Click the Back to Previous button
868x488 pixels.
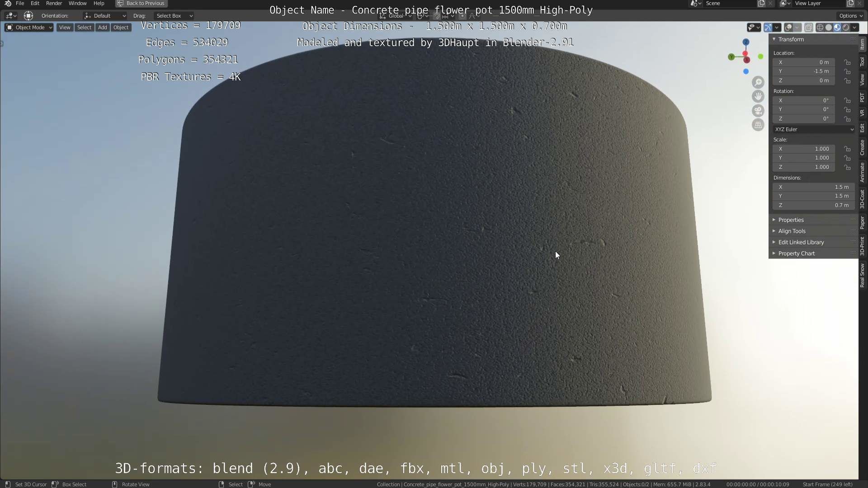141,4
